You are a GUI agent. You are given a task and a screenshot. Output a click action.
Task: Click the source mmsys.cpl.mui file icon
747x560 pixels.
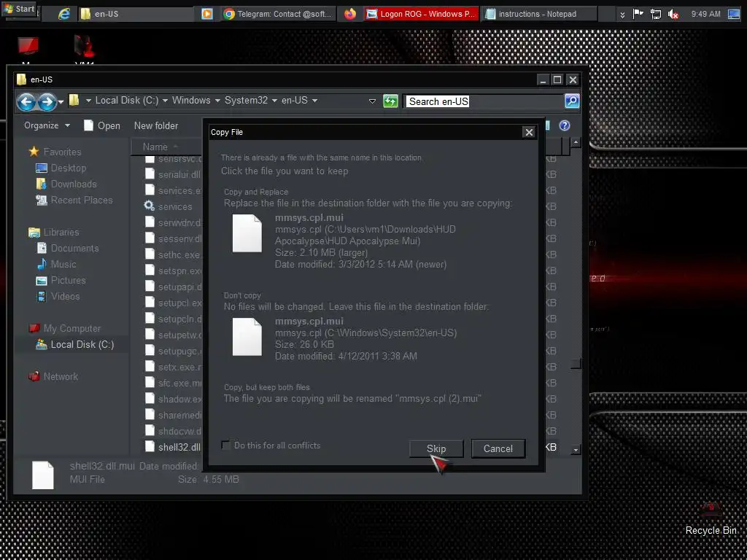tap(247, 233)
